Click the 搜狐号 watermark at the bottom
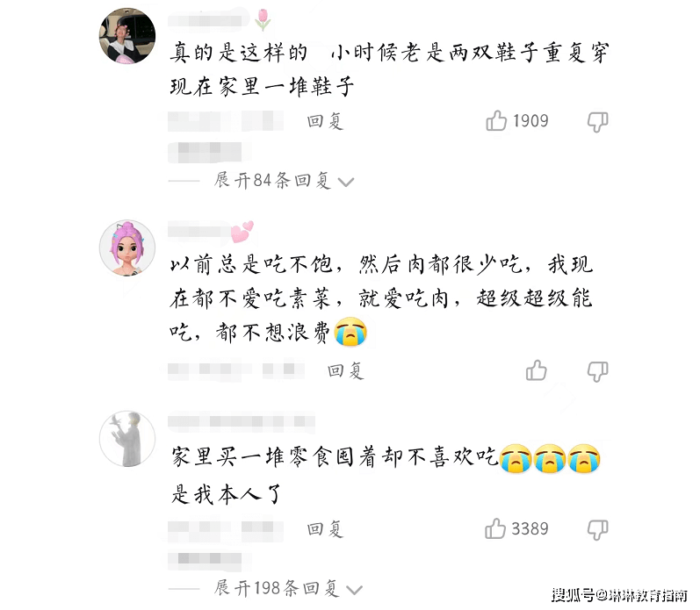700x610 pixels. pos(619,595)
